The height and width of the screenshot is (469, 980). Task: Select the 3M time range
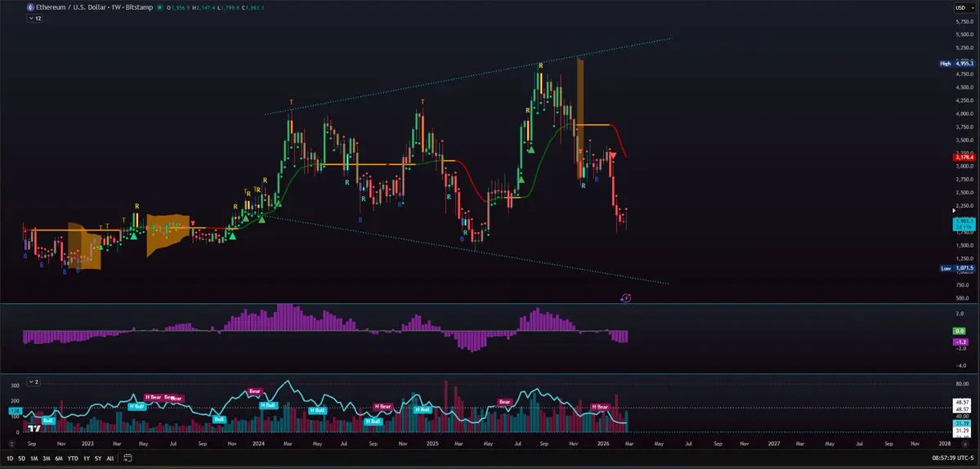coord(47,458)
